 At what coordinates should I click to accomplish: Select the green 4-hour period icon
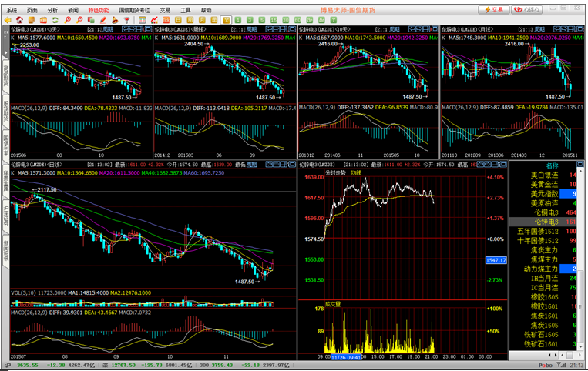(x=322, y=20)
